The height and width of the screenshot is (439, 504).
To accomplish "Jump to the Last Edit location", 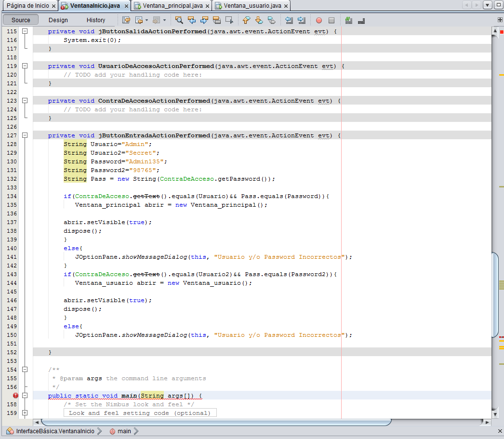I will click(126, 20).
